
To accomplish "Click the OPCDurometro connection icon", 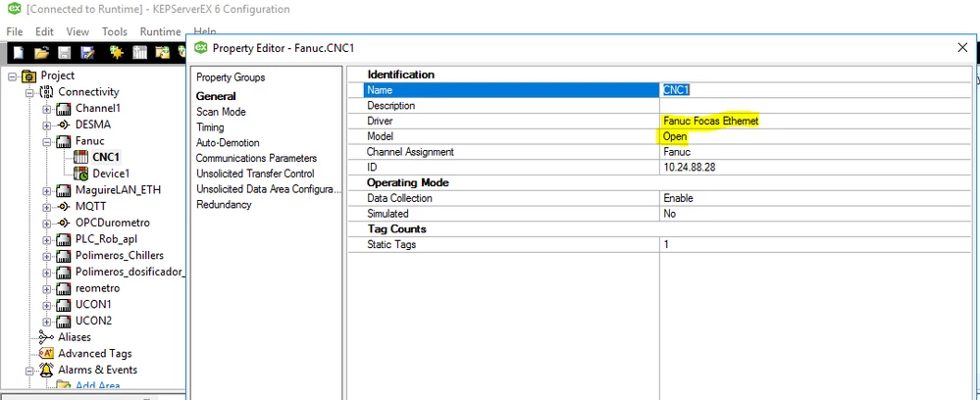I will point(64,223).
